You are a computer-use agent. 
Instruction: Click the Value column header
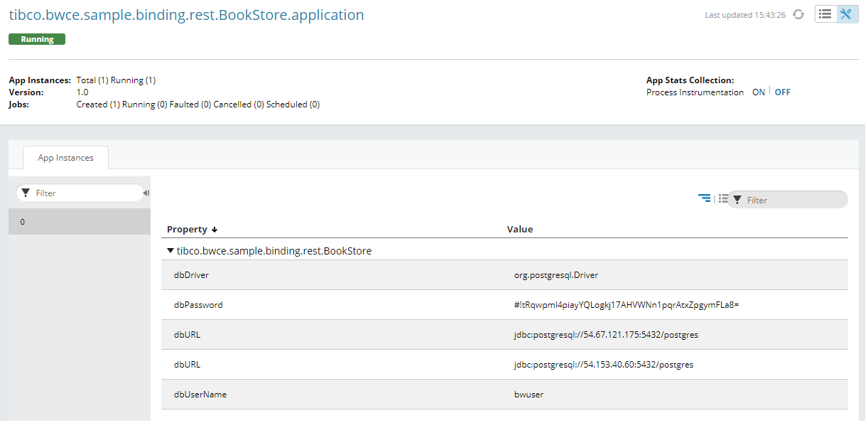[x=520, y=230]
